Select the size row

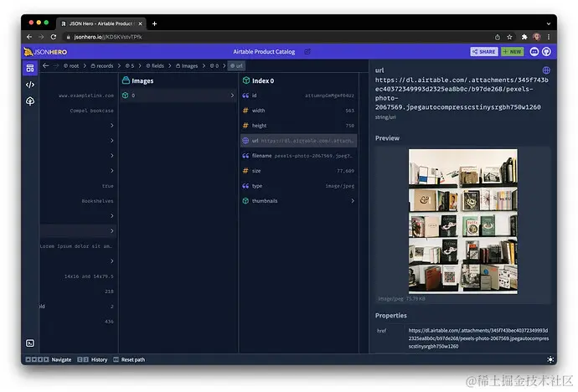298,171
